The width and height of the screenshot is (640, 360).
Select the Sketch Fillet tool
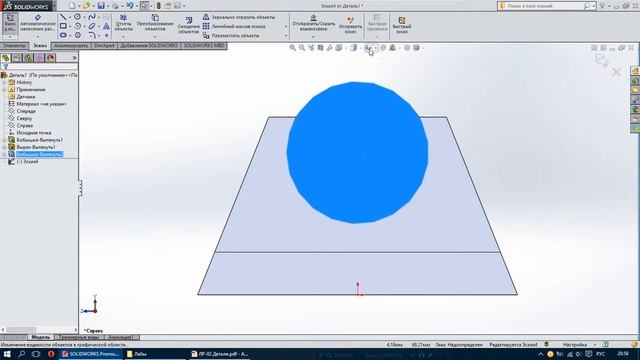click(x=92, y=35)
